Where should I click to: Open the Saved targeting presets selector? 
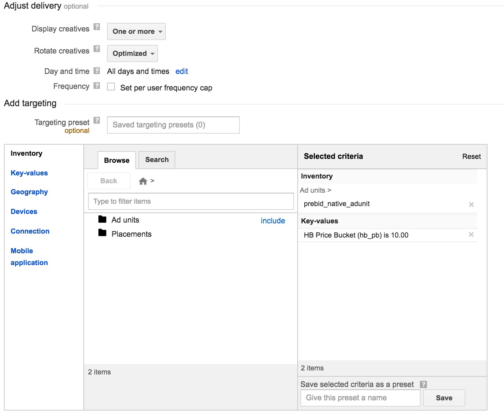[173, 125]
